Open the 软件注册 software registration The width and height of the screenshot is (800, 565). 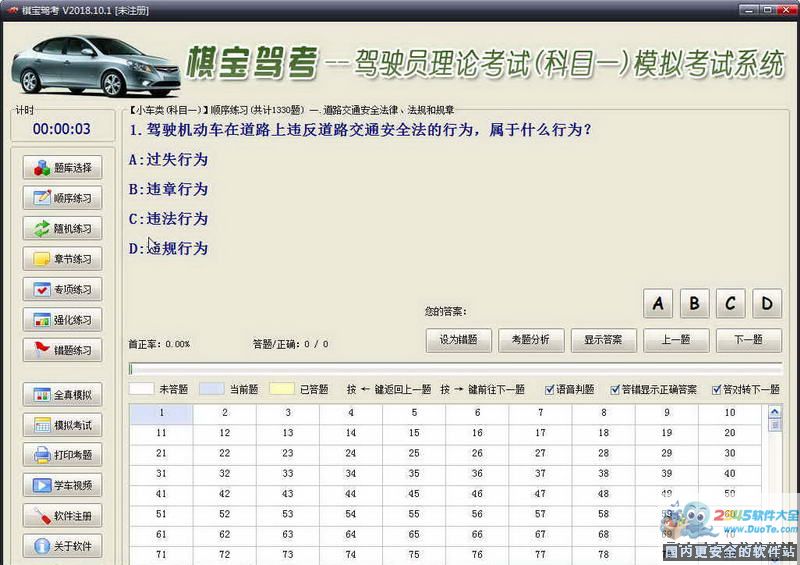[x=62, y=516]
